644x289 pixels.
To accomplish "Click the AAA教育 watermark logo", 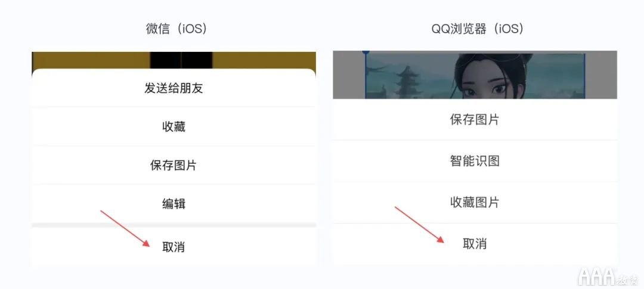I will (608, 276).
